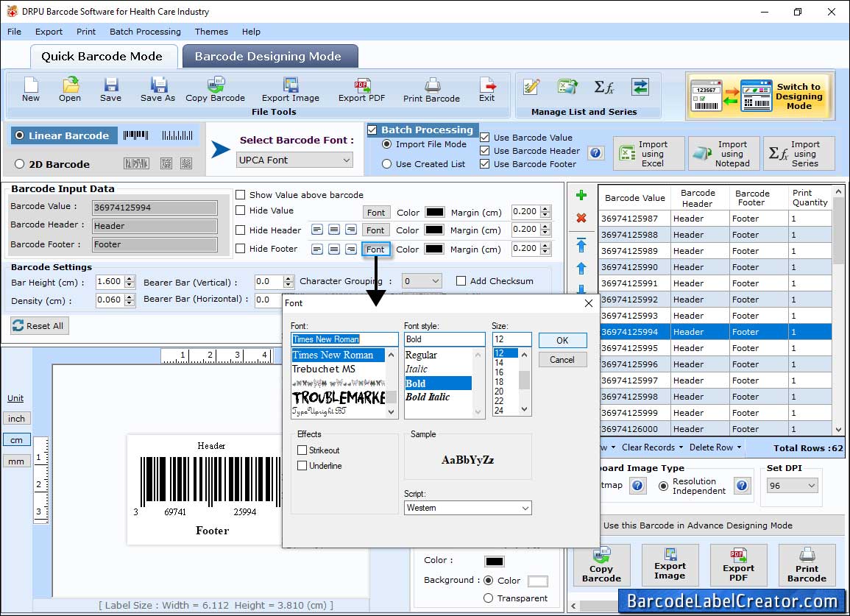850x616 pixels.
Task: Uncheck Use Barcode Footer
Action: [x=485, y=164]
